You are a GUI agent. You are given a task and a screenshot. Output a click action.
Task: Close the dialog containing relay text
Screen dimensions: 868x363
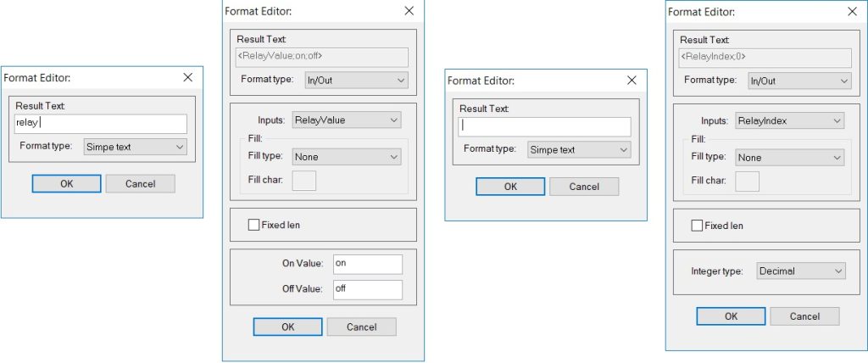[x=188, y=77]
